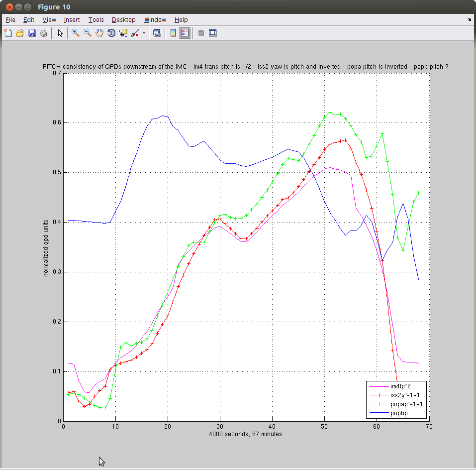The image size is (476, 470).
Task: Click the iss2y*-1+1 legend entry
Action: tap(405, 395)
